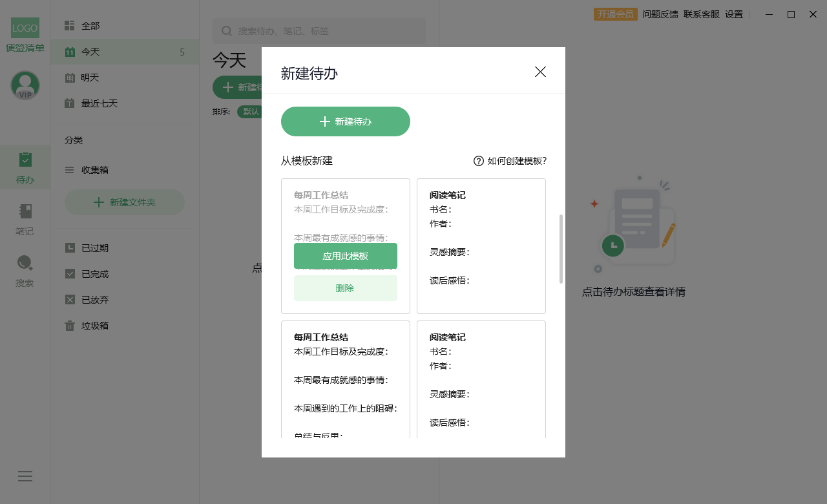
Task: Switch to the 待办 panel in sidebar
Action: [25, 167]
